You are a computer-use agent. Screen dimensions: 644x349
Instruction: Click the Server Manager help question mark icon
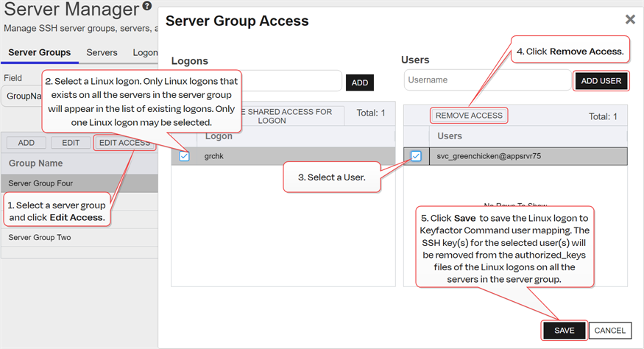[x=148, y=8]
